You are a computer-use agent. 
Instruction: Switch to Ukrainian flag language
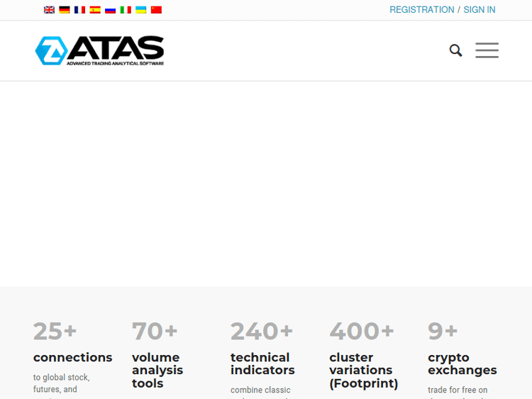click(141, 10)
